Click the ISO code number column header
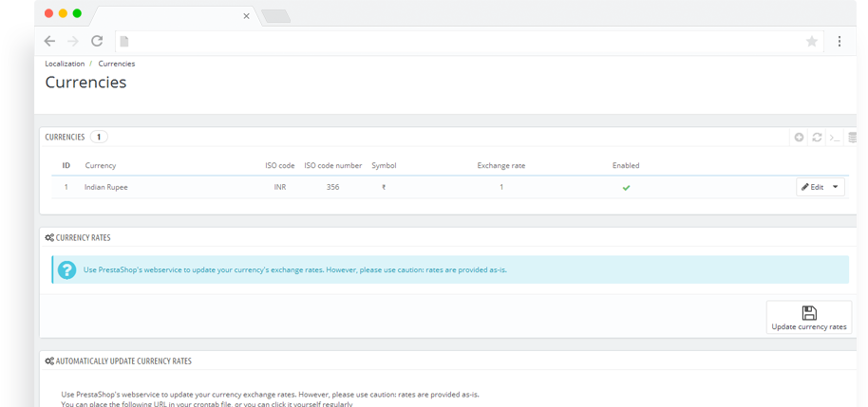 pos(332,165)
